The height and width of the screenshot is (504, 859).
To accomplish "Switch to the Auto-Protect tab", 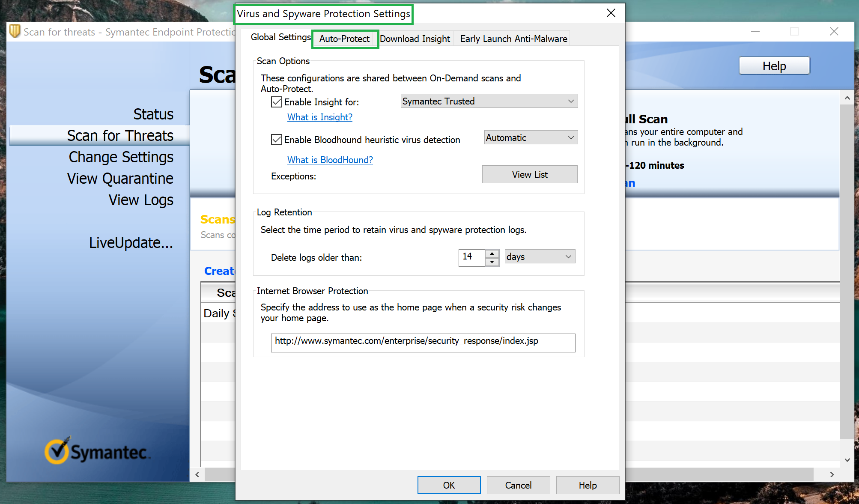I will tap(344, 39).
